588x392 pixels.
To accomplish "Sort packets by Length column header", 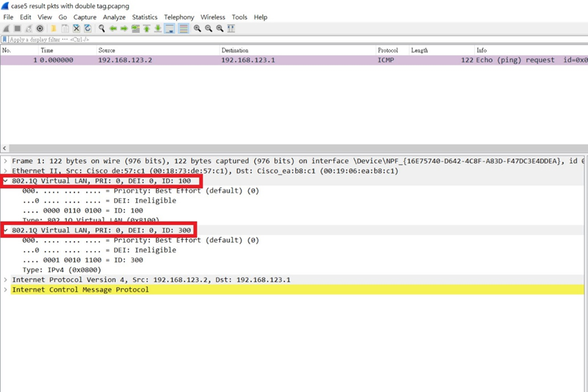I will pos(442,50).
